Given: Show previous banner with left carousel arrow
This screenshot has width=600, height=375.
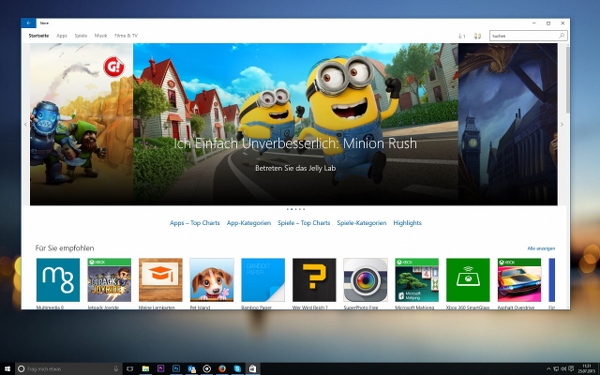Looking at the screenshot, I should [x=26, y=124].
